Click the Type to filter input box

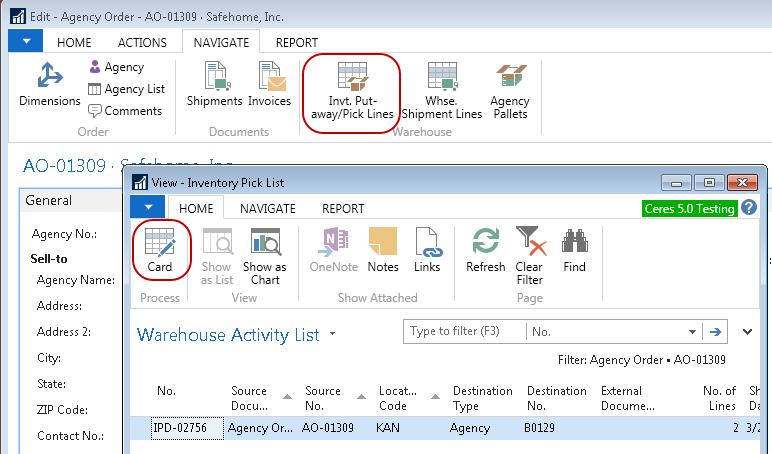(x=463, y=332)
